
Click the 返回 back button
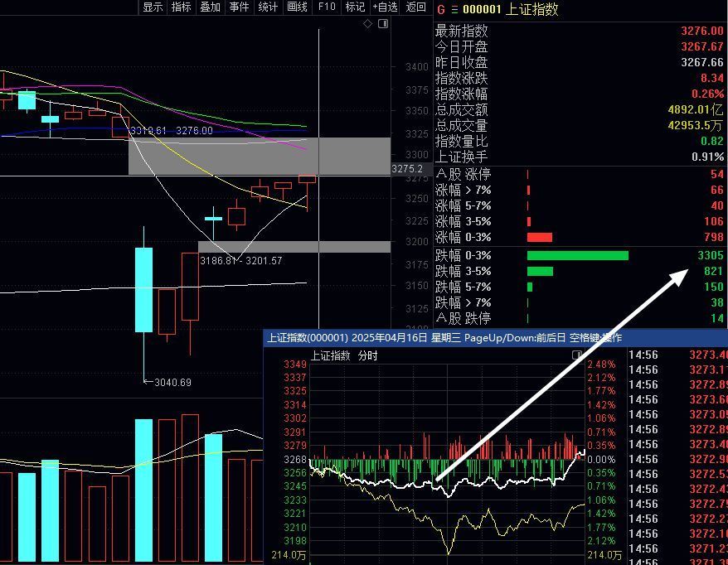(415, 7)
